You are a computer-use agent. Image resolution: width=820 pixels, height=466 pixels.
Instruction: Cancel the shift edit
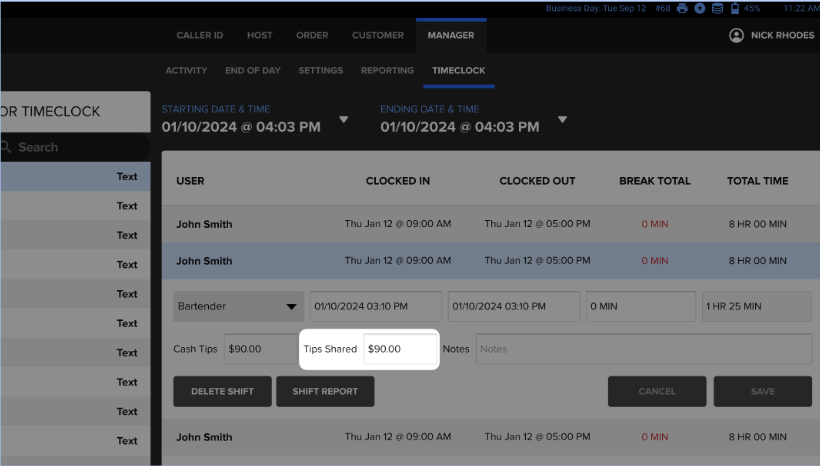pos(657,391)
